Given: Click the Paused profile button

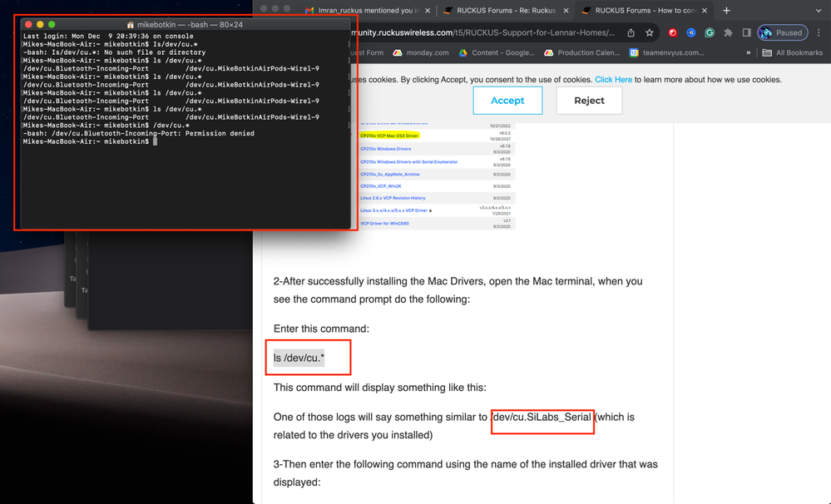Looking at the screenshot, I should 782,33.
